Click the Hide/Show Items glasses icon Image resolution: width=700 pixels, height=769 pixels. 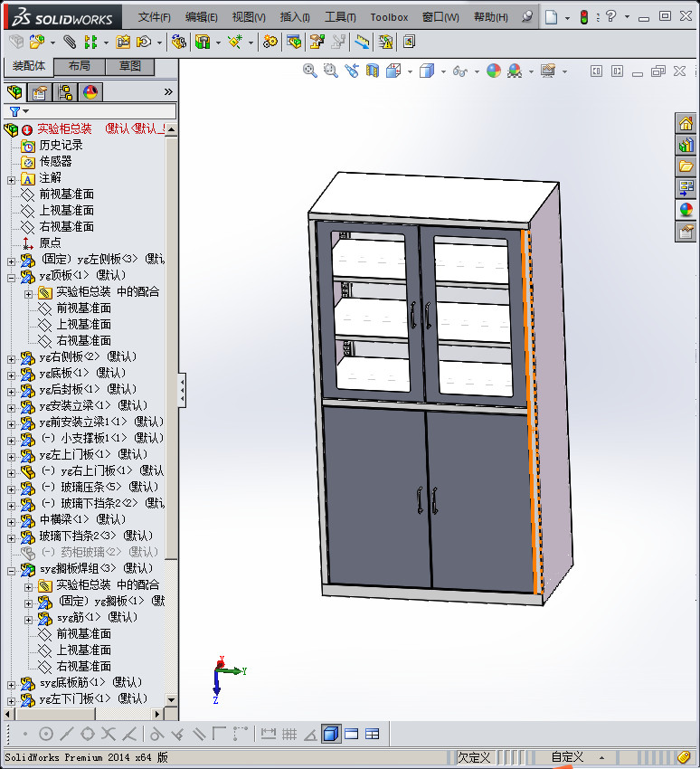tap(459, 71)
